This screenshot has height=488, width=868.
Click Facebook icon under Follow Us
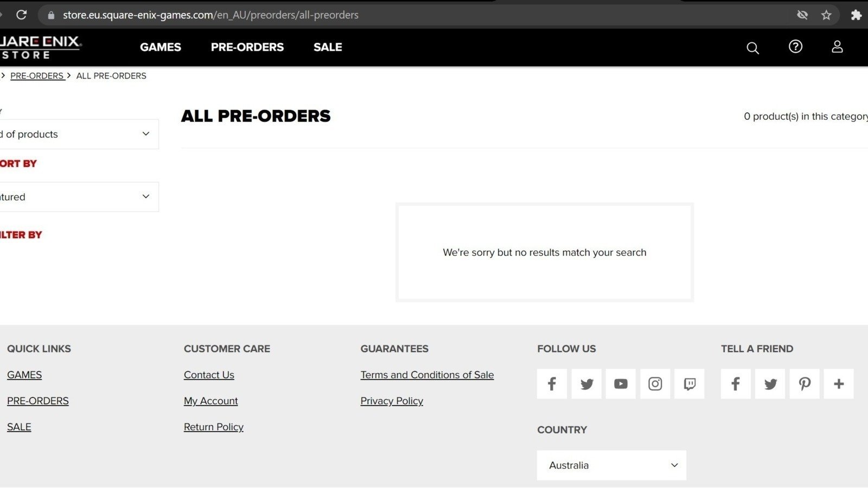click(x=552, y=384)
